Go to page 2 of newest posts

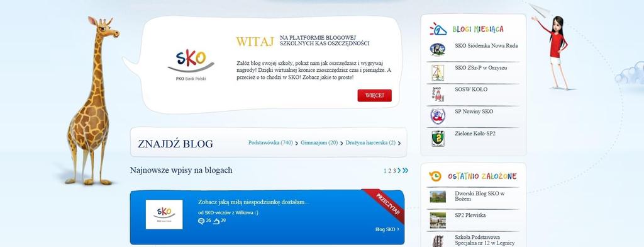point(390,170)
